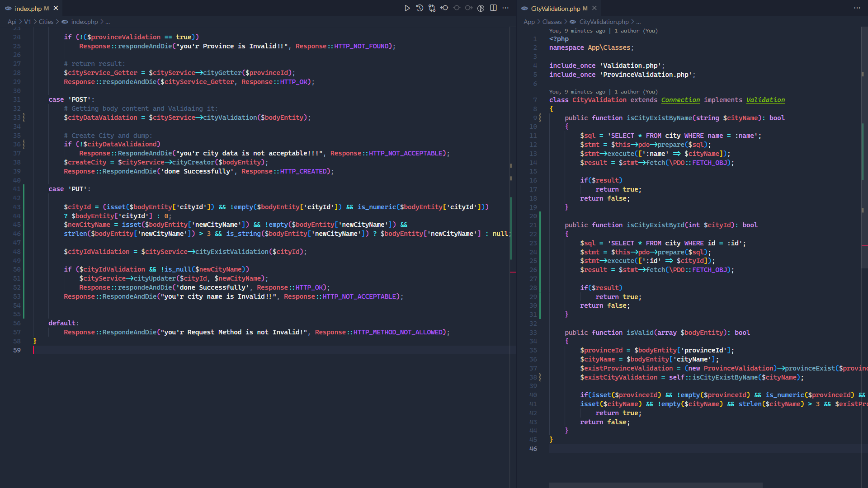Open the Api breadcrumb segment
Screen dimensions: 868x488
point(12,22)
